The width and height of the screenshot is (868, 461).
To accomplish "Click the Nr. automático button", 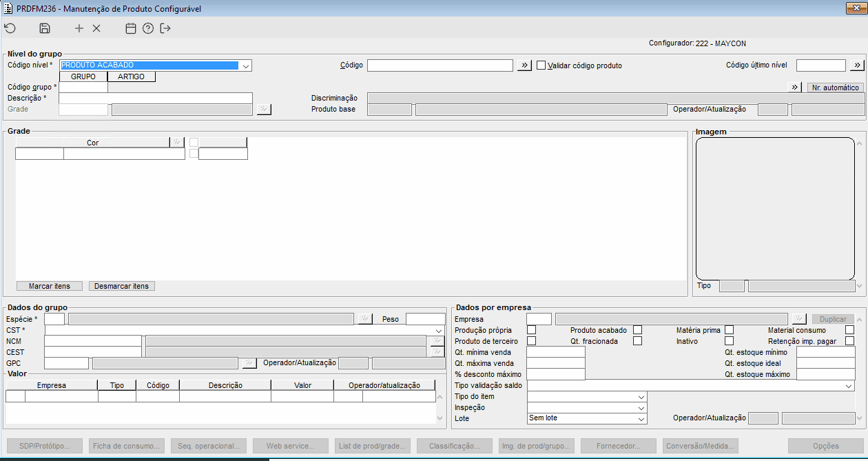I will [836, 88].
